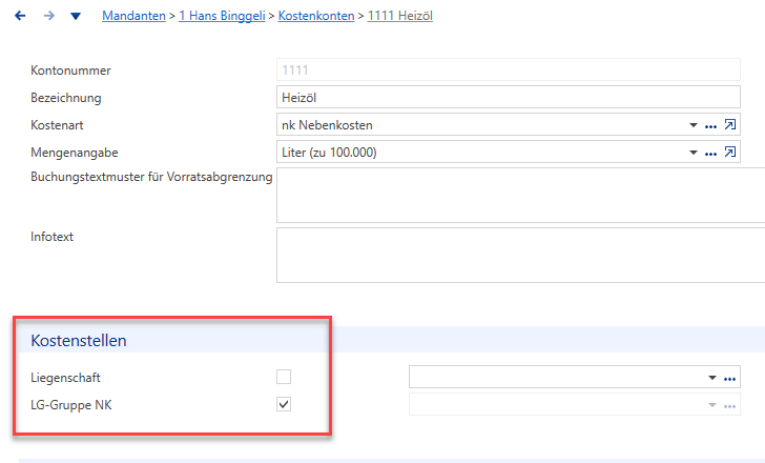Viewport: 765px width, 463px height.
Task: Expand the Mengenangabe dropdown arrow
Action: click(x=693, y=153)
